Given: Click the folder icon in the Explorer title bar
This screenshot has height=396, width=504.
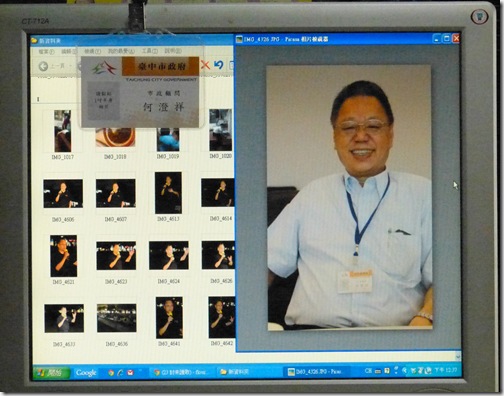Looking at the screenshot, I should 34,41.
